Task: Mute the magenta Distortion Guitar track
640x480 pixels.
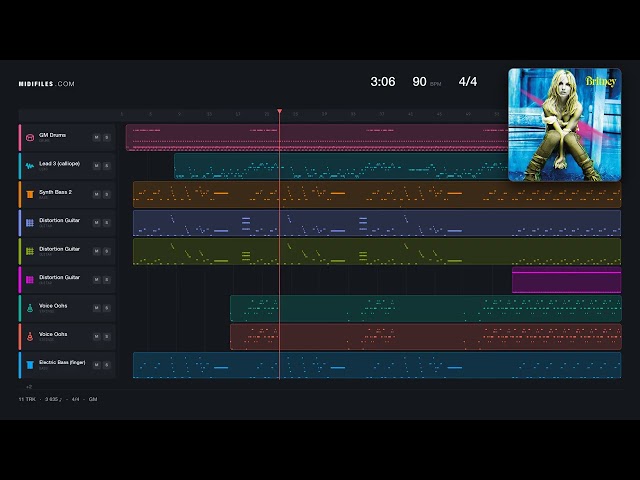Action: point(96,280)
